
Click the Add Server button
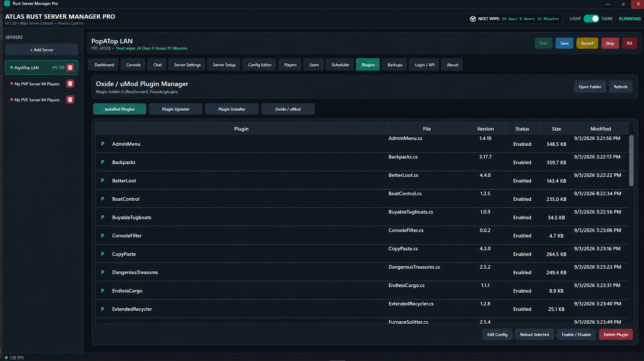(x=42, y=50)
